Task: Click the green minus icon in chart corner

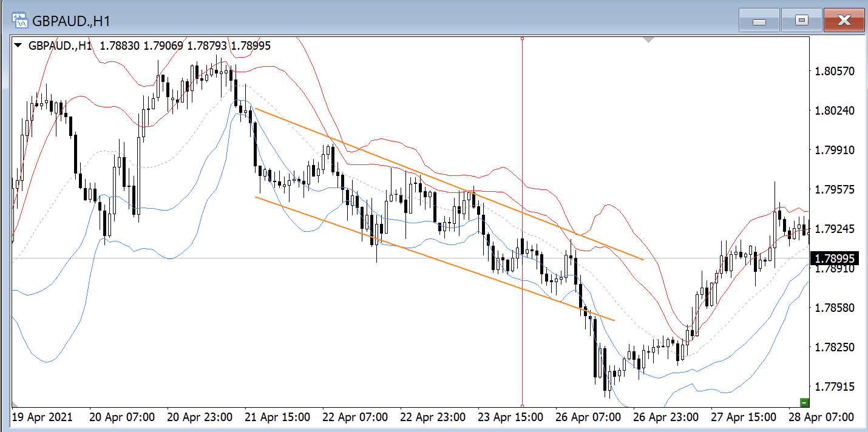Action: pyautogui.click(x=805, y=402)
